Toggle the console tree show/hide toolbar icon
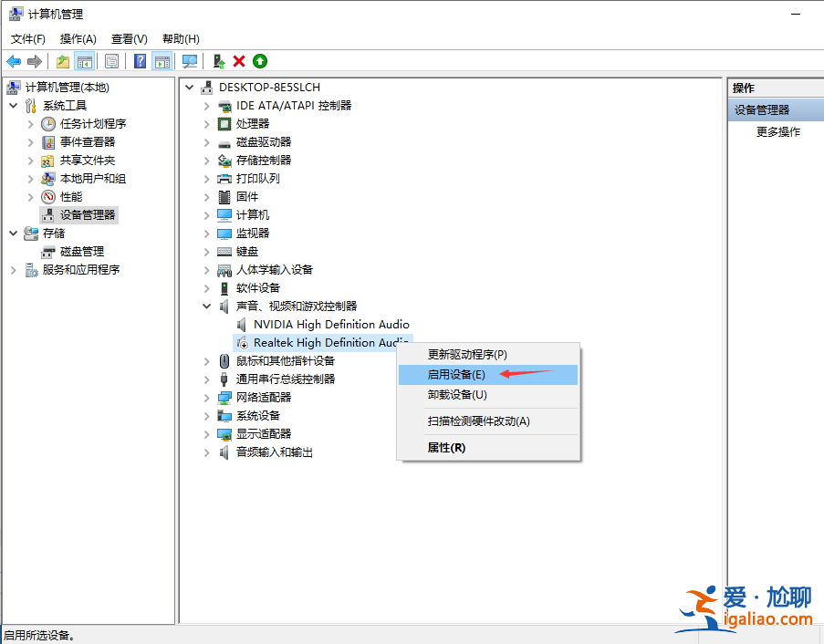This screenshot has height=644, width=824. coord(83,60)
